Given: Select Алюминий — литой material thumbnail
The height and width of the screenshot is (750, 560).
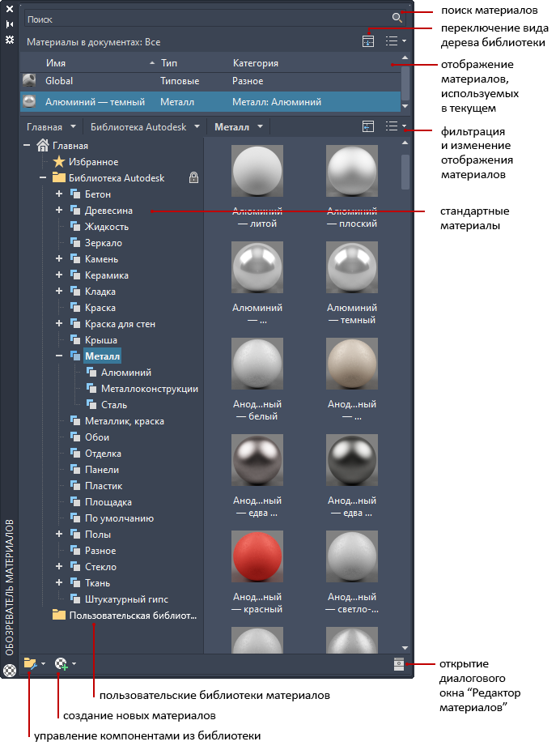Looking at the screenshot, I should pyautogui.click(x=257, y=171).
